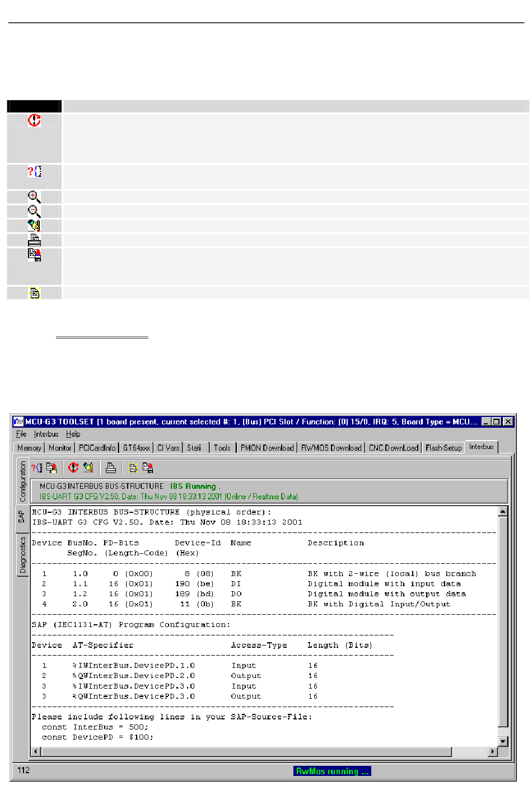Image resolution: width=532 pixels, height=795 pixels.
Task: Click the printer icon in the Interbus toolbar
Action: tap(111, 467)
